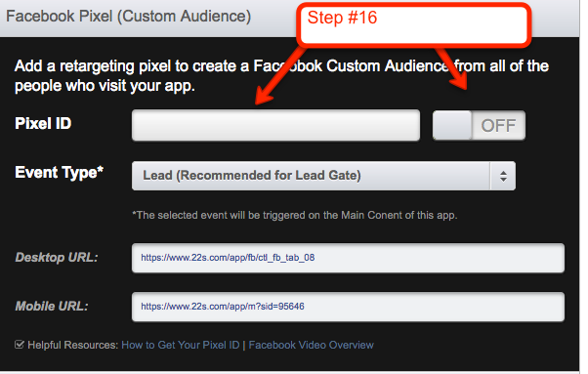Click the Event Type* label

tap(59, 173)
